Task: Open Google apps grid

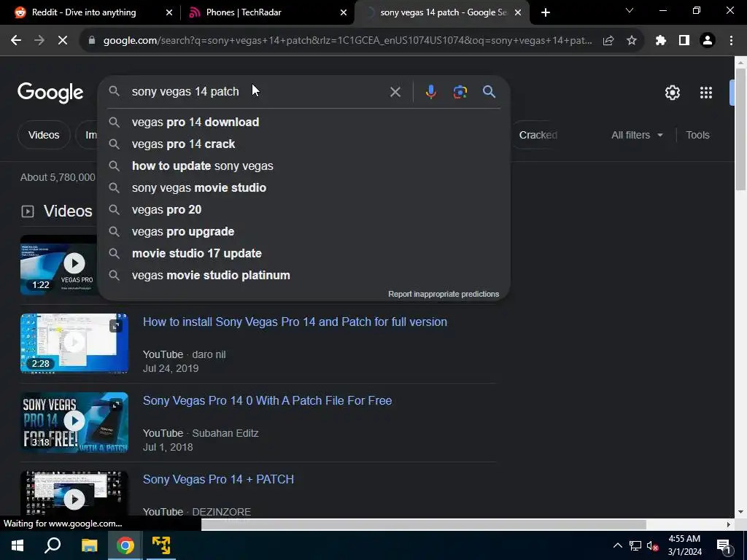Action: tap(706, 93)
